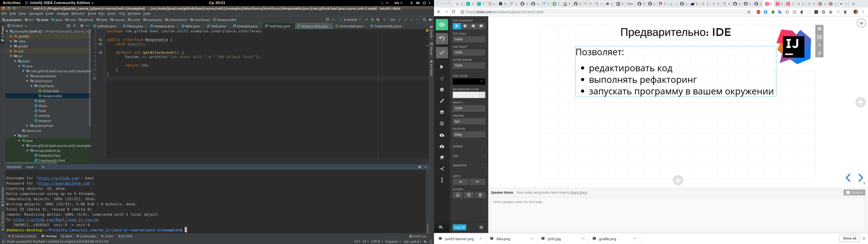
Task: Open Version Control tool window tab
Action: [x=22, y=236]
